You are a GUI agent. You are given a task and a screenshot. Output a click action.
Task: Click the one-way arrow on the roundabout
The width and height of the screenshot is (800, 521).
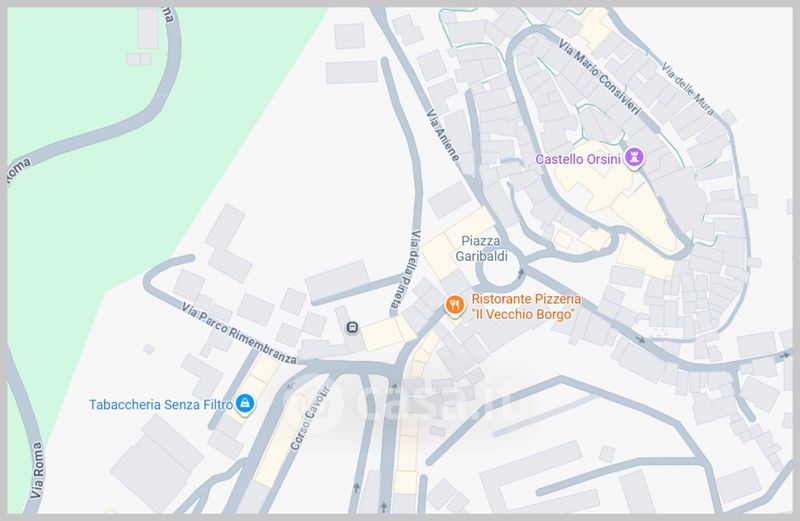tap(520, 274)
